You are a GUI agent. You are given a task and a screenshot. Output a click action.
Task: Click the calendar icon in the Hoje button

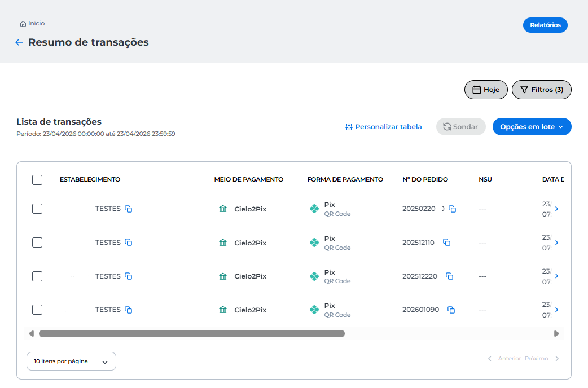tap(477, 90)
